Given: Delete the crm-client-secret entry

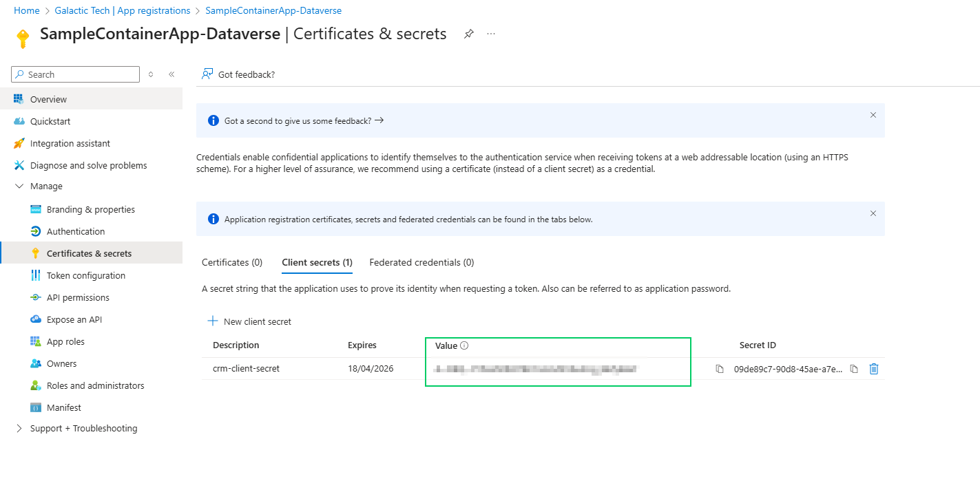Looking at the screenshot, I should click(874, 369).
